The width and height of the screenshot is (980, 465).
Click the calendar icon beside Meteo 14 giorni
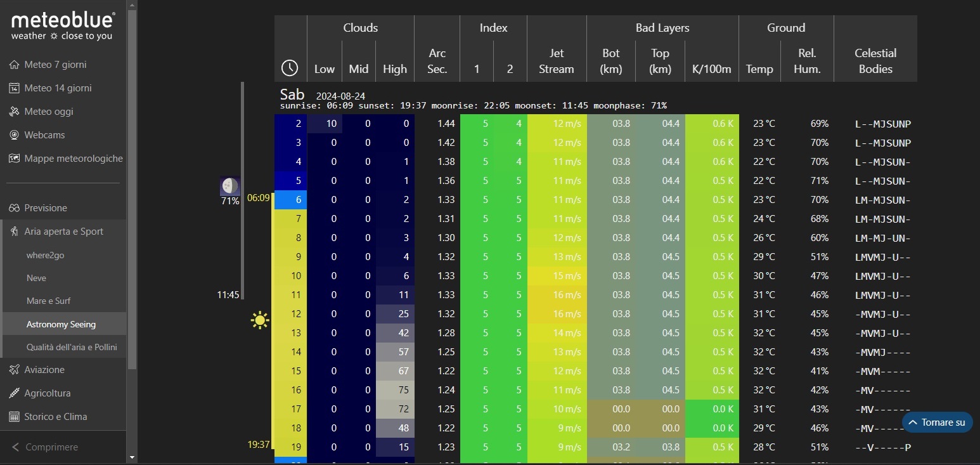pos(15,88)
